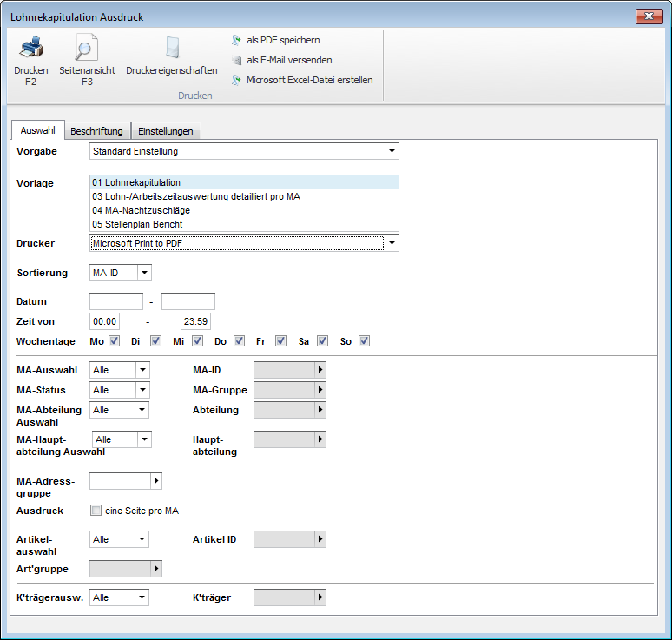Image resolution: width=672 pixels, height=640 pixels.
Task: Switch to the Auswahl tab
Action: click(x=37, y=130)
